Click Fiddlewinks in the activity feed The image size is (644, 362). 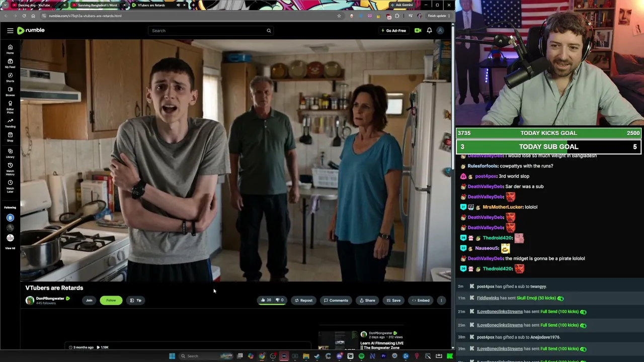pos(489,298)
